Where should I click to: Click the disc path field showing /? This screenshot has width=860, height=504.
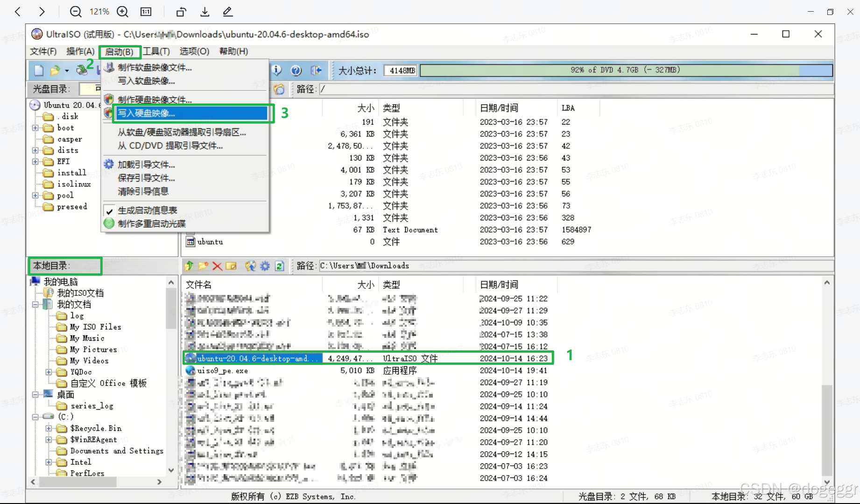576,89
